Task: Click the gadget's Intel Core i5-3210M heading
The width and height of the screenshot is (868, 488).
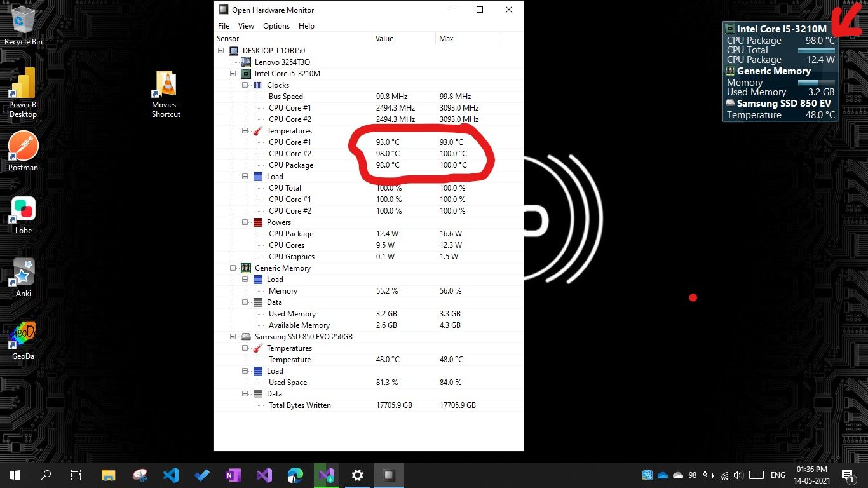Action: click(x=782, y=29)
